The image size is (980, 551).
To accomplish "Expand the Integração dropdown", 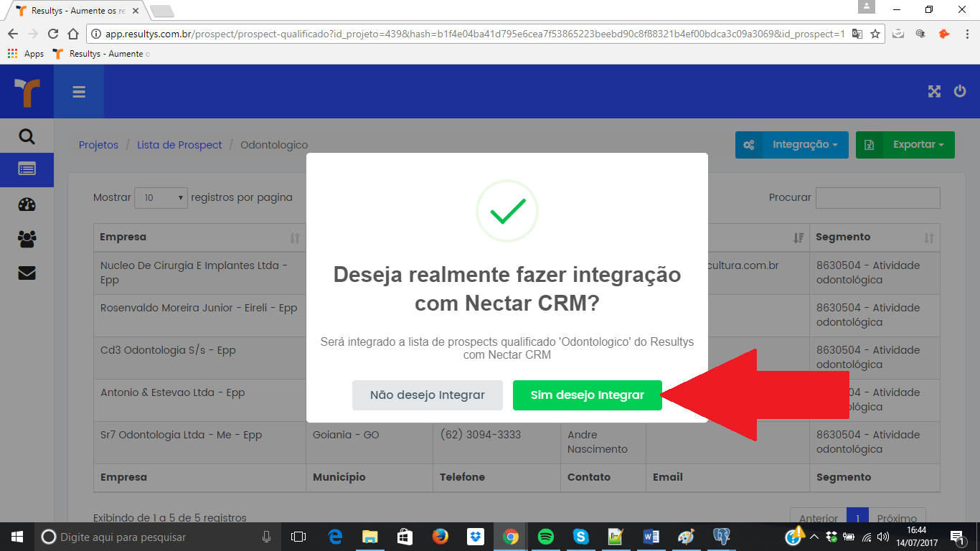I will (x=791, y=145).
